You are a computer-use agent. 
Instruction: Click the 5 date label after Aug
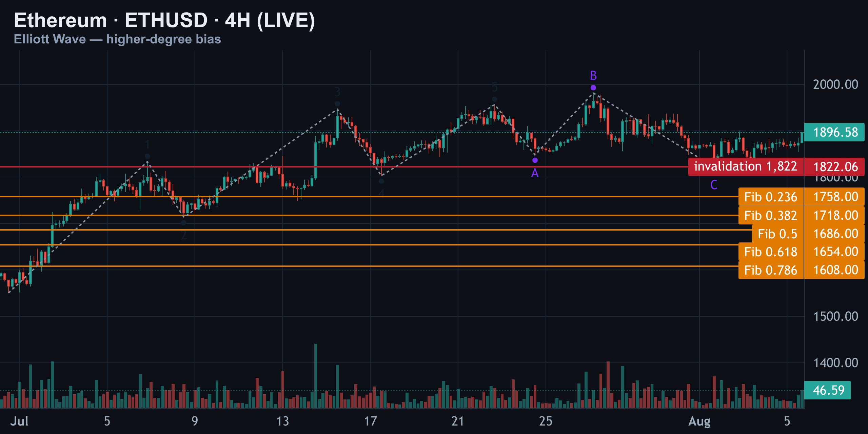(787, 421)
